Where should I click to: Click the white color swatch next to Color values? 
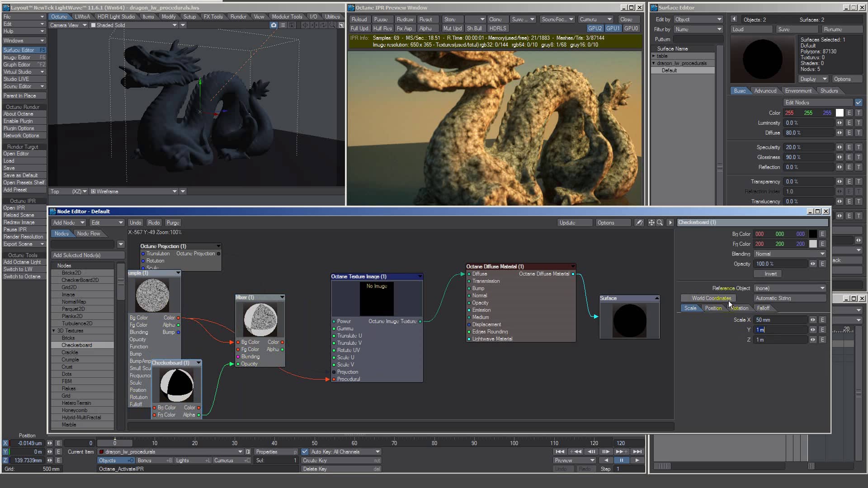click(840, 113)
